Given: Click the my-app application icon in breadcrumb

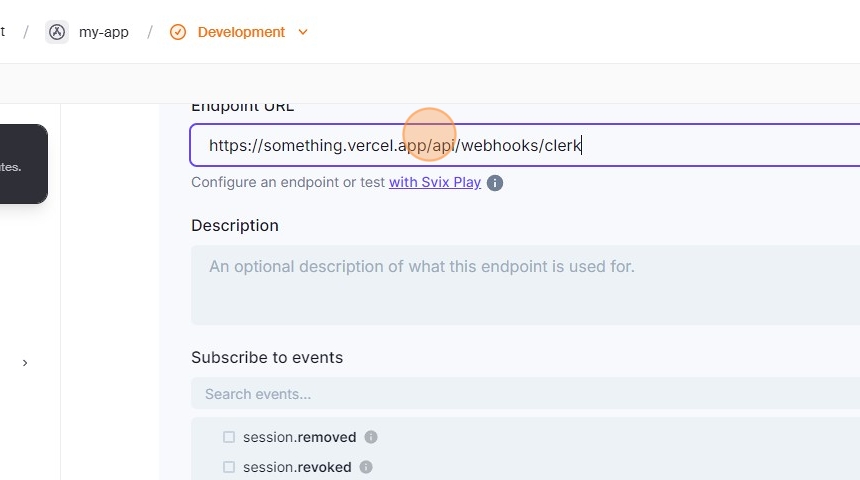Looking at the screenshot, I should coord(57,32).
